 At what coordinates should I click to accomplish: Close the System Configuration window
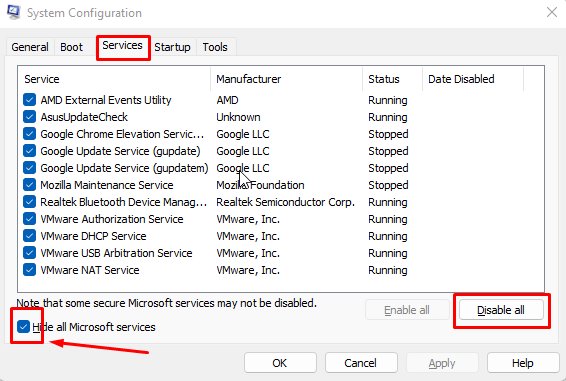[552, 12]
